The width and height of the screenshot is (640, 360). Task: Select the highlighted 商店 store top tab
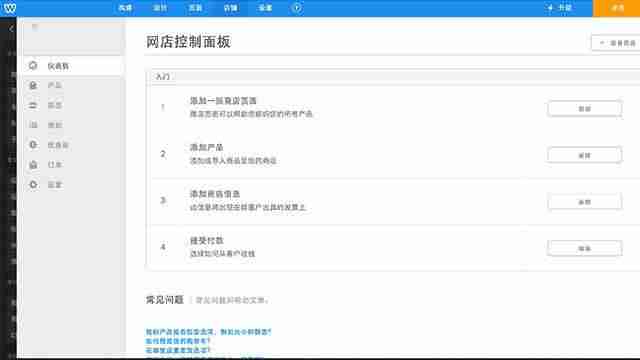tap(231, 8)
